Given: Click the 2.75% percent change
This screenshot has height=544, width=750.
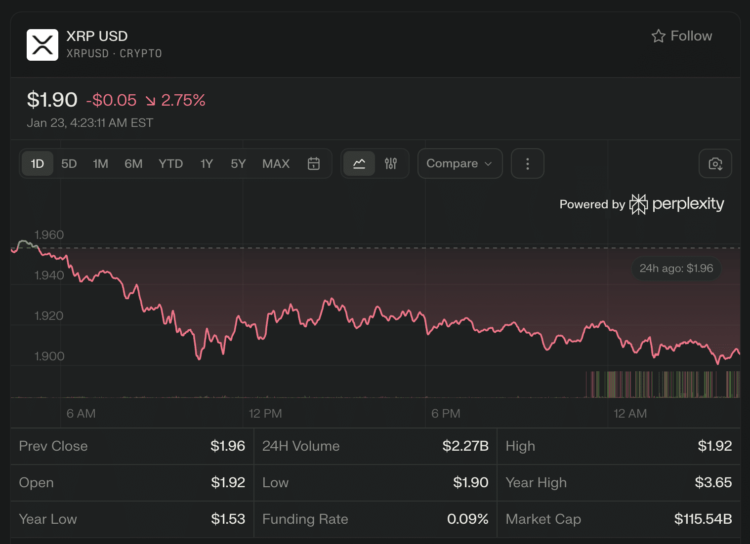Looking at the screenshot, I should point(183,100).
